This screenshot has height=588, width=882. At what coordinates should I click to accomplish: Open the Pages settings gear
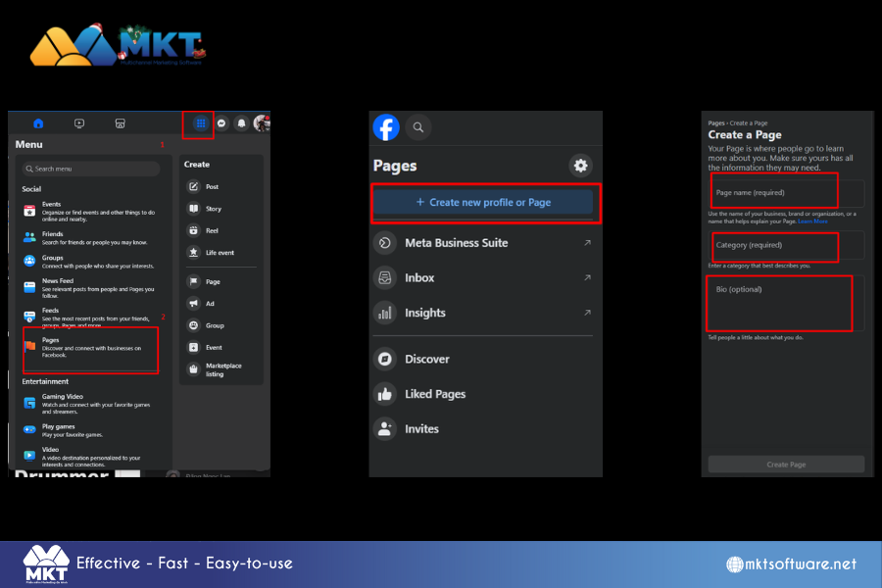coord(580,166)
